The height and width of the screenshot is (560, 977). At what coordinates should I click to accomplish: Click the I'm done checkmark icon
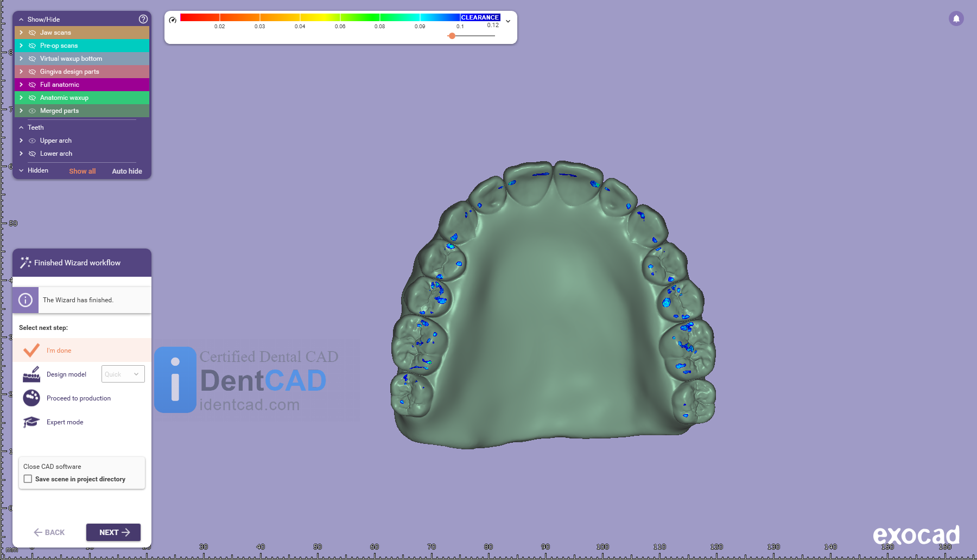(x=31, y=351)
